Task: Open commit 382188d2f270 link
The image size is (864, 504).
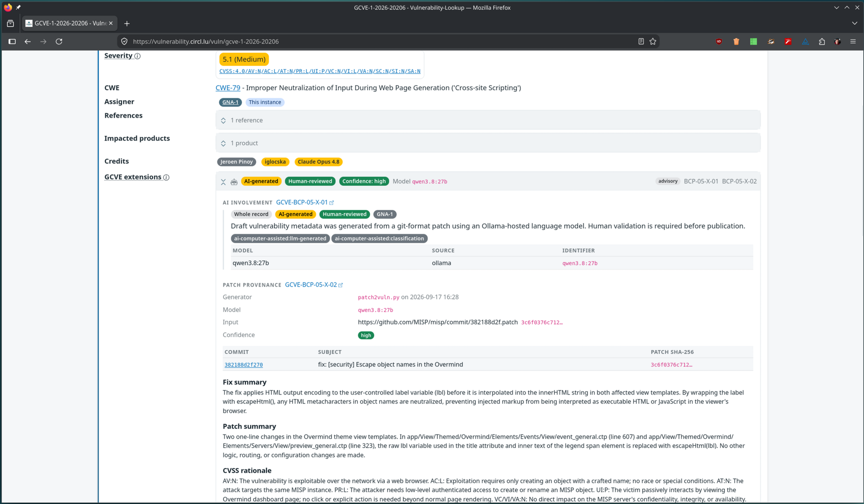Action: coord(244,365)
